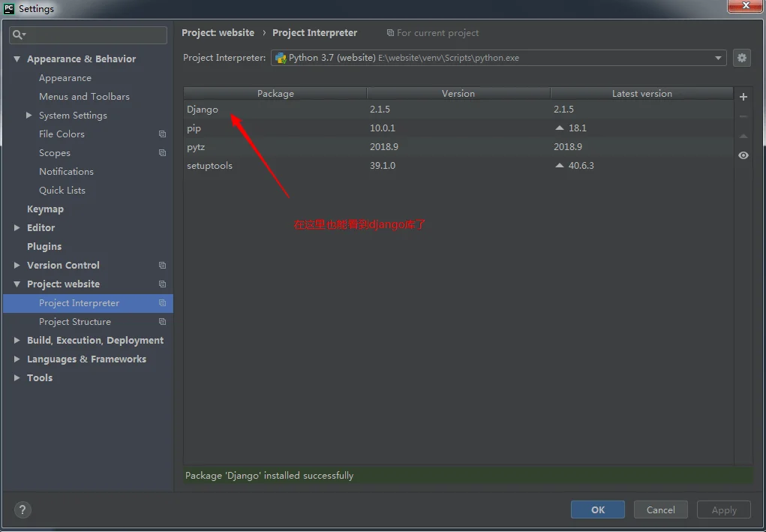766x532 pixels.
Task: Click the project-level icon beside Project Interpreter
Action: (x=162, y=303)
